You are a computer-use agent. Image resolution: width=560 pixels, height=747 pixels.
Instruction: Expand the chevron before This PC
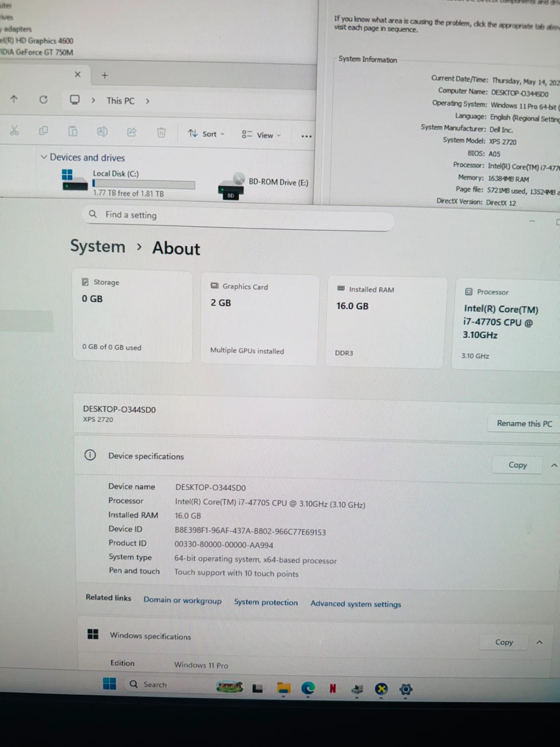tap(93, 100)
